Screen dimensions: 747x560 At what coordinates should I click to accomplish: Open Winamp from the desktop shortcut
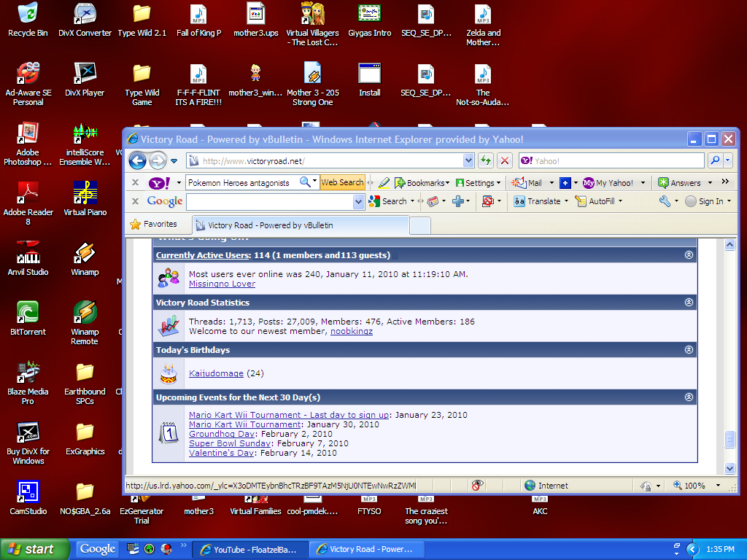point(85,259)
